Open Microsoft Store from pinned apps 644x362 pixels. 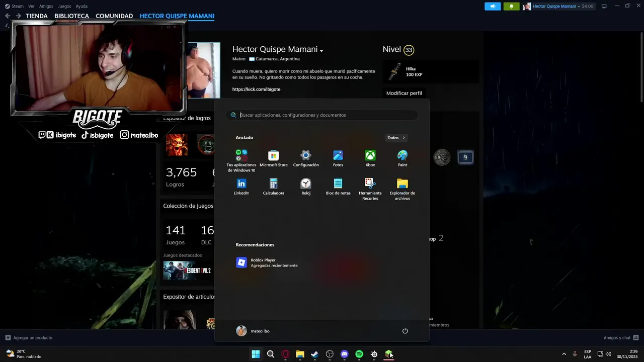[273, 158]
